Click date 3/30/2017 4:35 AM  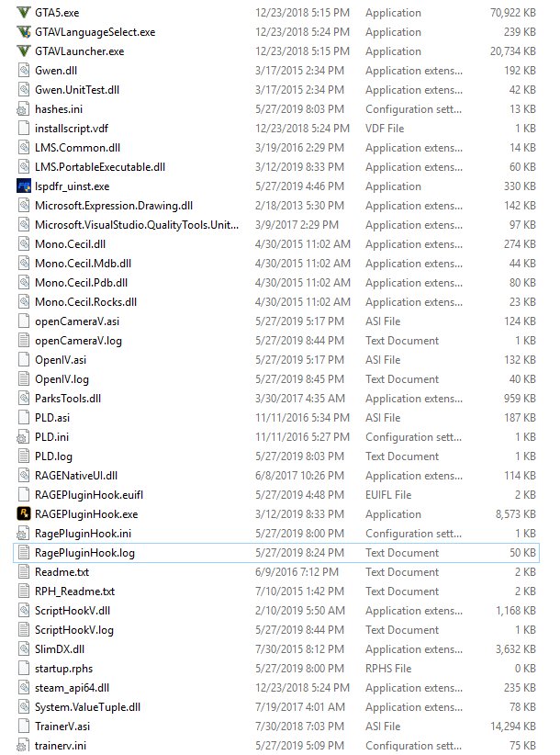point(299,399)
